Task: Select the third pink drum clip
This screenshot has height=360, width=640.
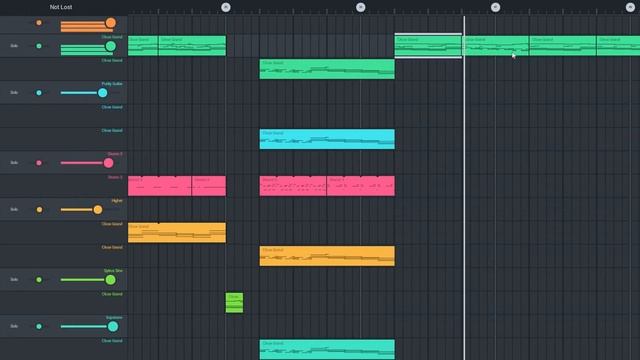Action: pyautogui.click(x=293, y=186)
